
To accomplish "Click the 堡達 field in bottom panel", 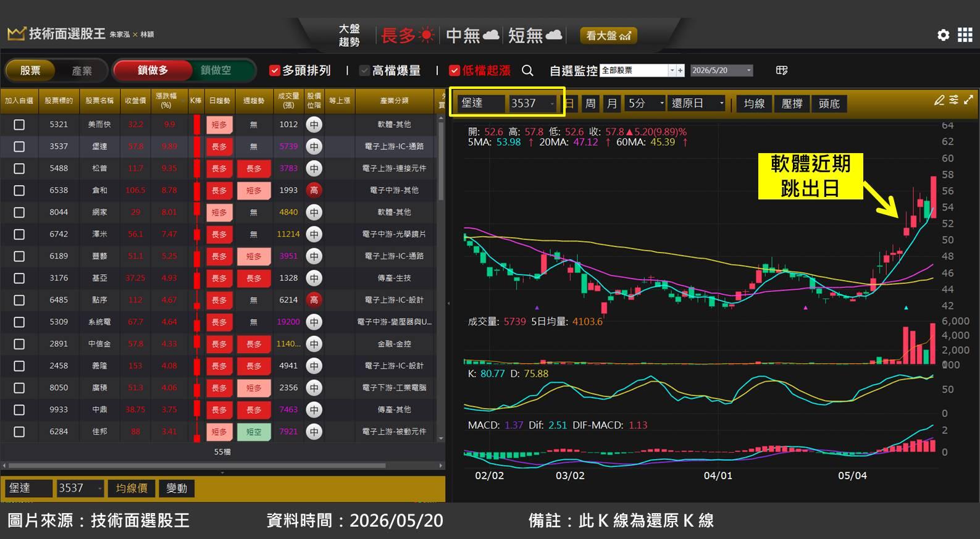I will click(x=28, y=488).
